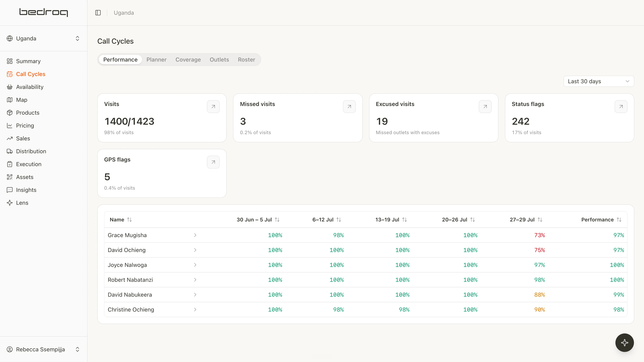Open Products box icon
This screenshot has height=362, width=644.
tap(9, 113)
